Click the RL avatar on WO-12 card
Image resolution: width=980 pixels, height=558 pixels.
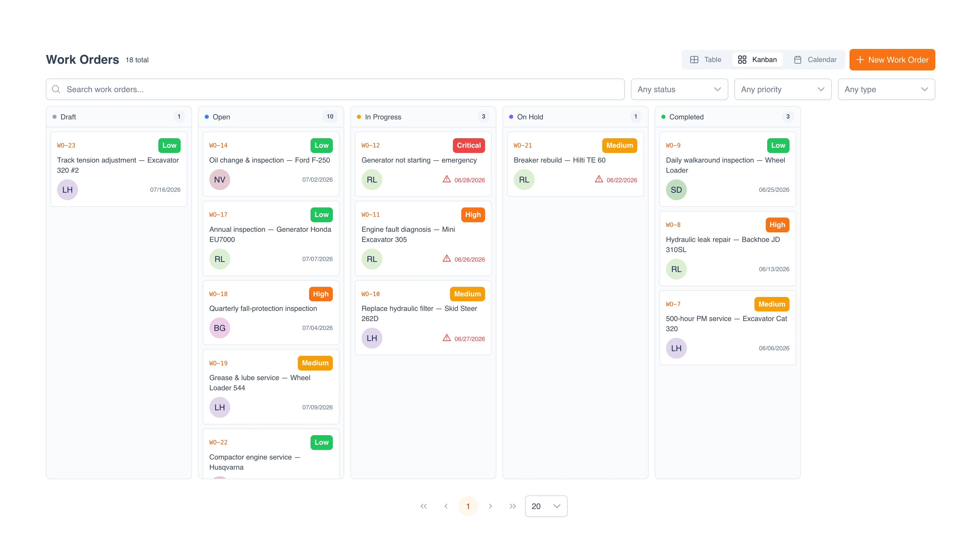(372, 180)
